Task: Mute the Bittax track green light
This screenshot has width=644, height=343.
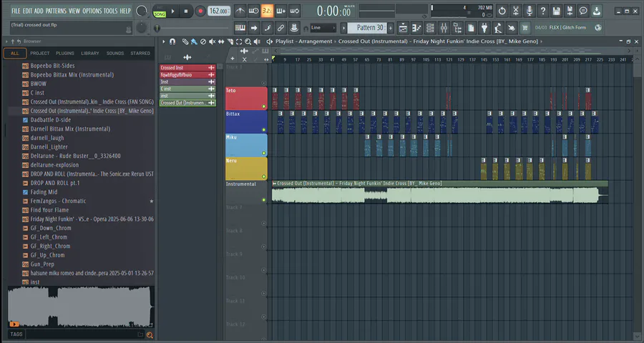Action: (x=263, y=130)
